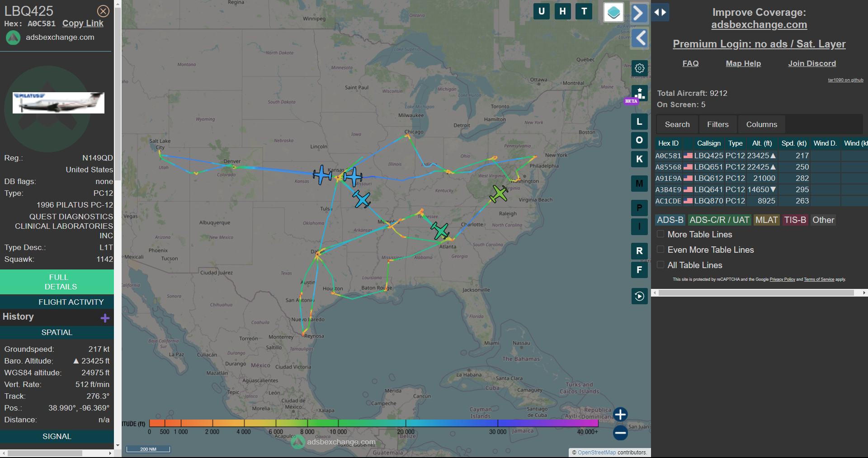Screen dimensions: 868x458
Task: Enable Even More Table Lines checkbox
Action: pyautogui.click(x=660, y=250)
